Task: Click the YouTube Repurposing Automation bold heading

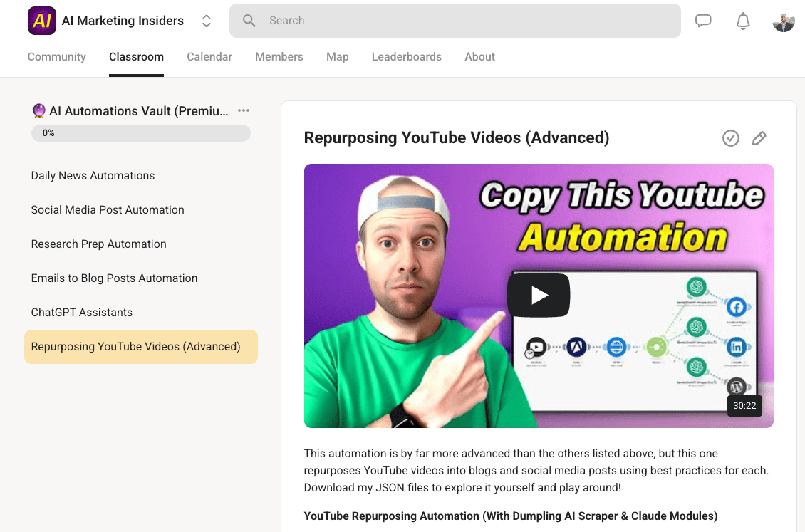Action: (x=511, y=516)
